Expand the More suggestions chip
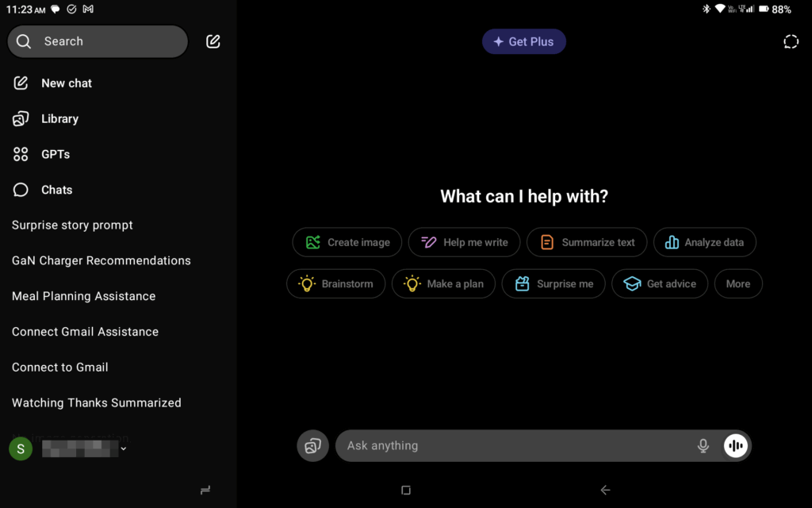 click(x=737, y=283)
